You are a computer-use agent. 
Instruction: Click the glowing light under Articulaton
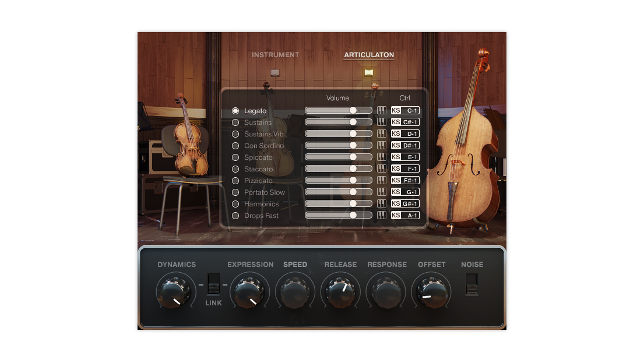(369, 73)
